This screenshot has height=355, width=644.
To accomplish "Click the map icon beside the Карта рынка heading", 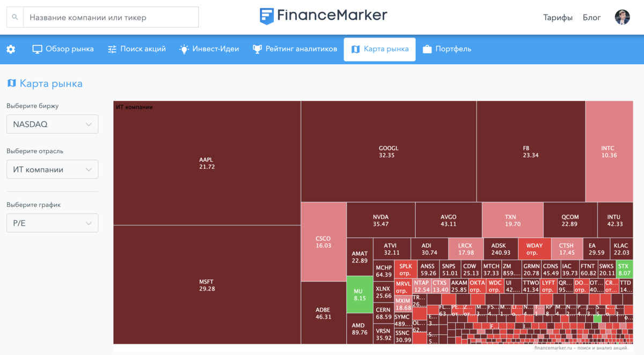I will pos(11,84).
